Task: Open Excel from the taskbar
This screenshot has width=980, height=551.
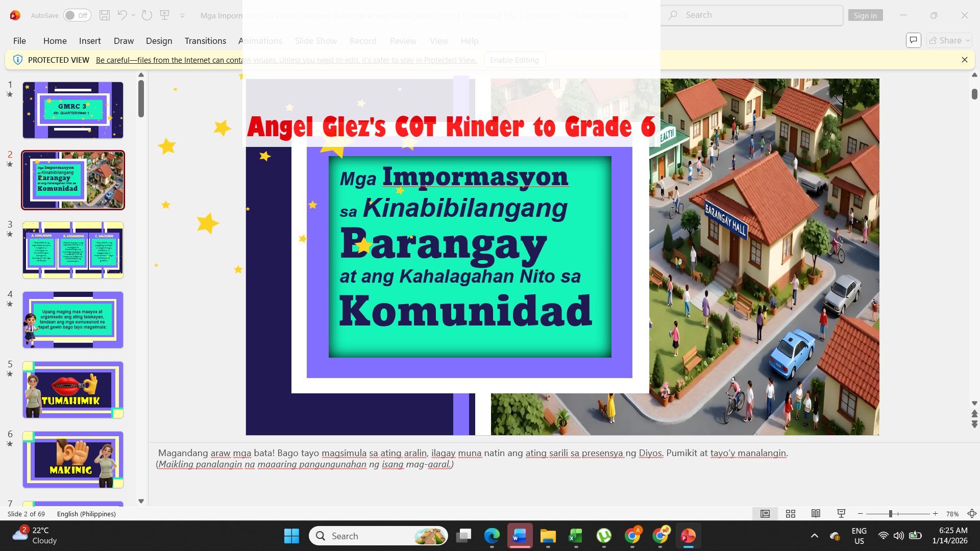Action: [576, 536]
